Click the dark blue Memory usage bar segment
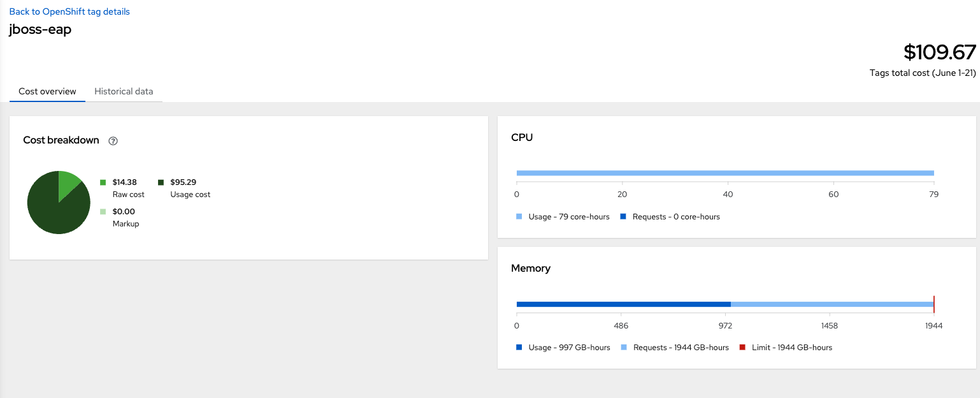 tap(623, 304)
